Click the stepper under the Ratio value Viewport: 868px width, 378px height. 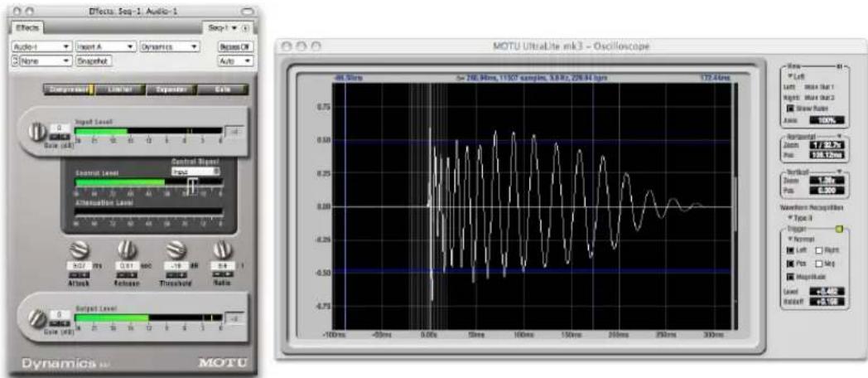(221, 274)
